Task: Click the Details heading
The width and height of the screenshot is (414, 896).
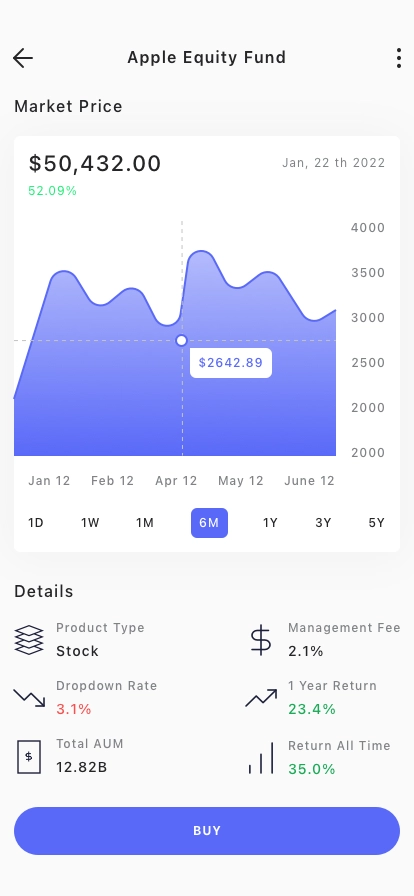Action: 43,591
